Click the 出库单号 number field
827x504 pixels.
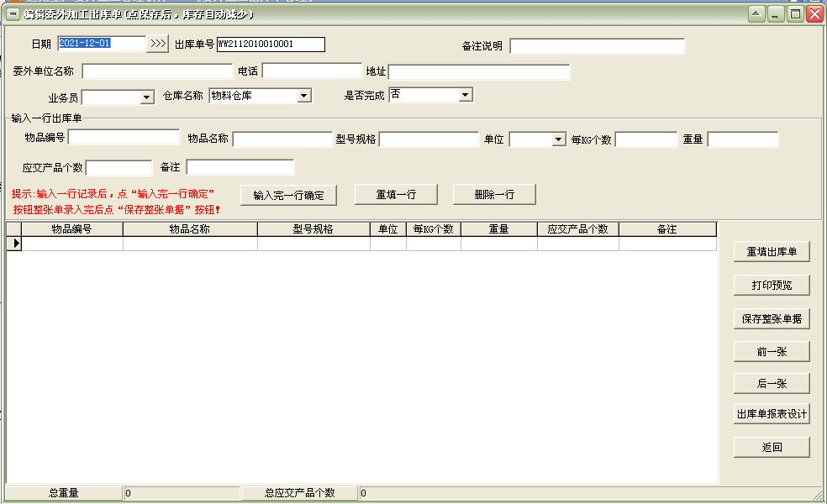271,45
